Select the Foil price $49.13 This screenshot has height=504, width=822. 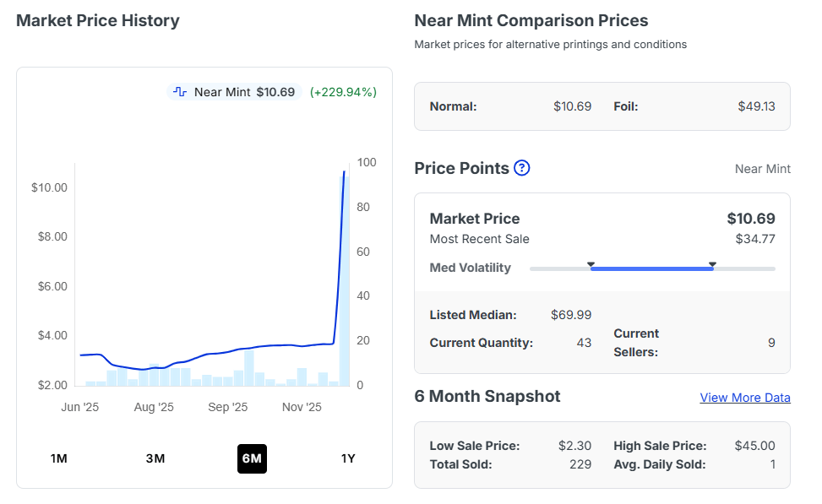756,106
